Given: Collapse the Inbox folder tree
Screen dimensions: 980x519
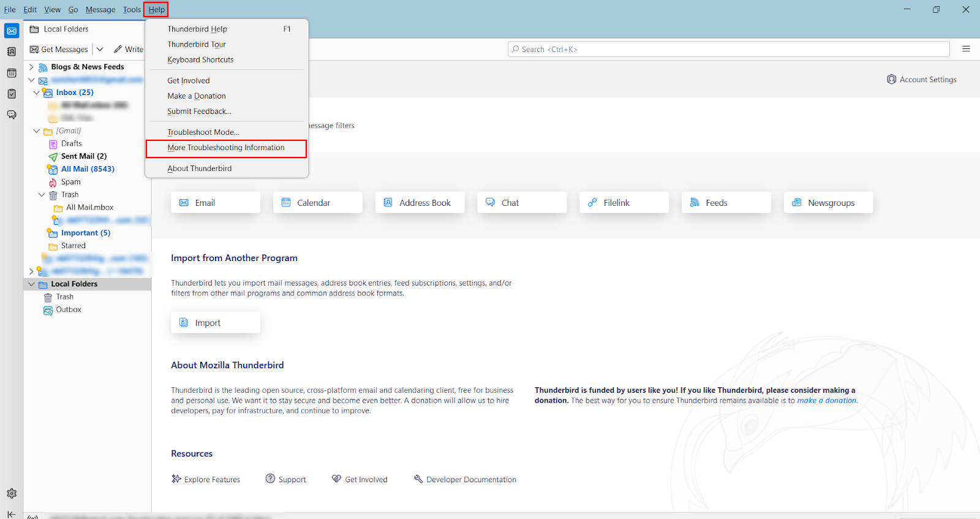Looking at the screenshot, I should 36,93.
